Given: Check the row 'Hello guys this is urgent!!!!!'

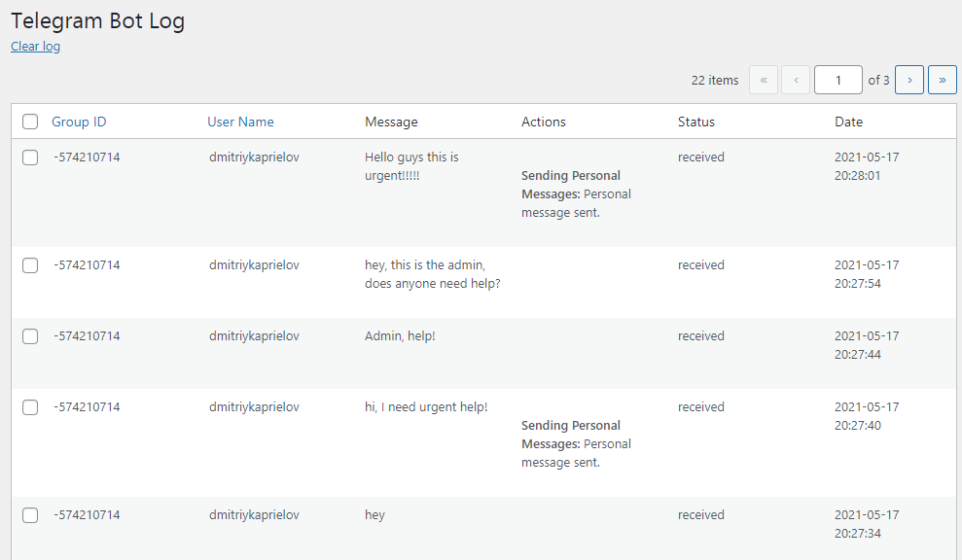Looking at the screenshot, I should tap(30, 157).
